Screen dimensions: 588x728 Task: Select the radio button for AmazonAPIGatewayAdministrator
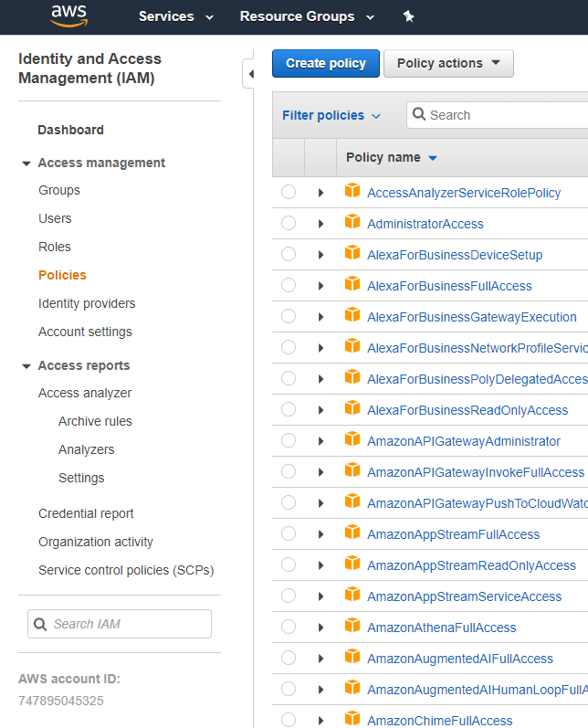[289, 440]
